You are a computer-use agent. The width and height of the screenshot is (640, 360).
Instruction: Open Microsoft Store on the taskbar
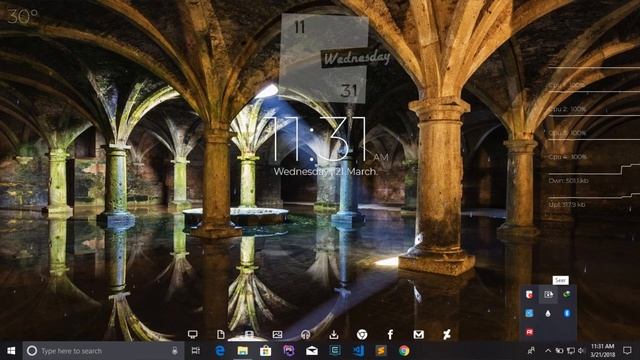(x=266, y=351)
